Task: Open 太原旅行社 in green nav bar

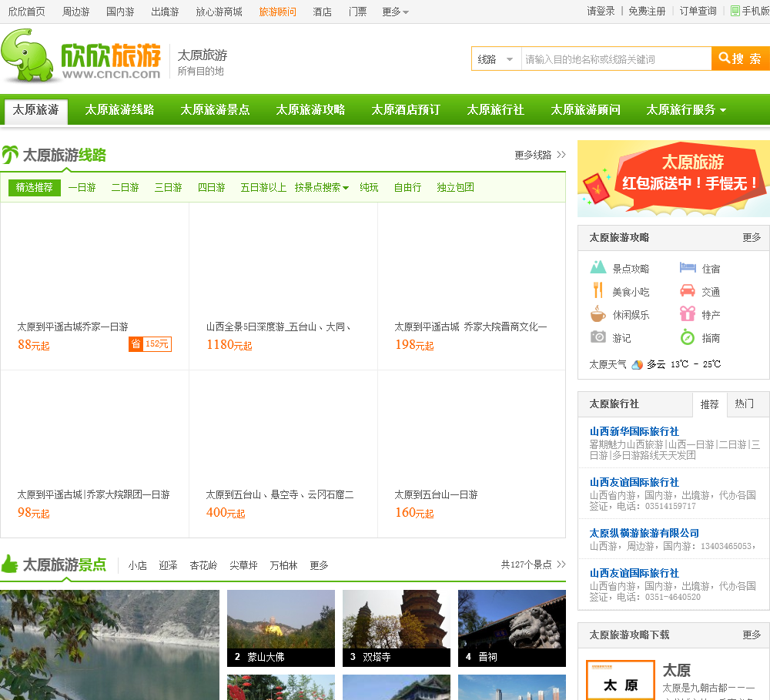Action: pos(495,109)
